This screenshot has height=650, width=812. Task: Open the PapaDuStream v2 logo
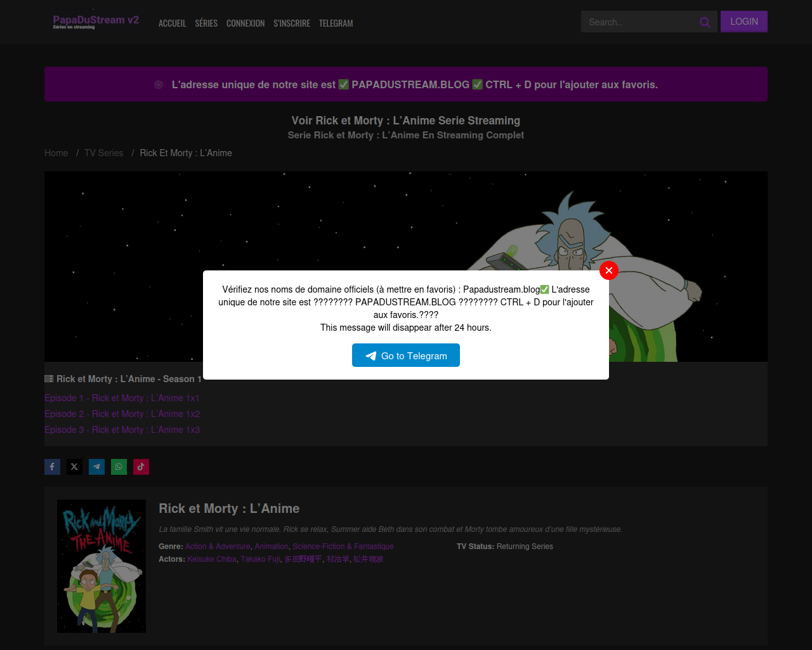[96, 22]
